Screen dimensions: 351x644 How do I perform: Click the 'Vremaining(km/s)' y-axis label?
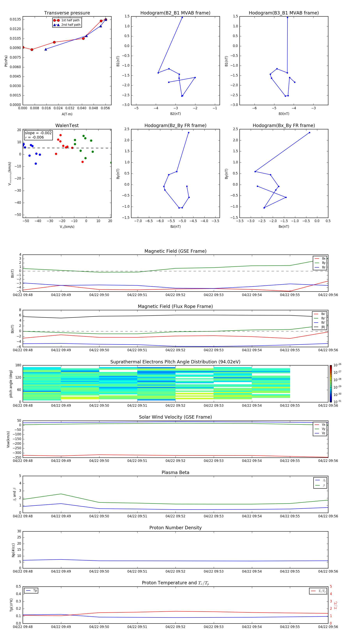point(10,173)
